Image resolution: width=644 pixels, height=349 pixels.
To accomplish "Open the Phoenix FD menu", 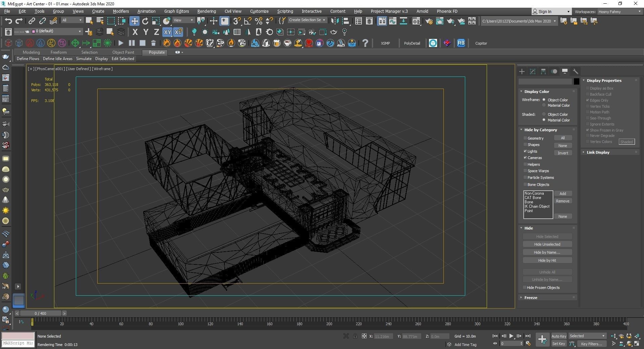I will [x=447, y=11].
